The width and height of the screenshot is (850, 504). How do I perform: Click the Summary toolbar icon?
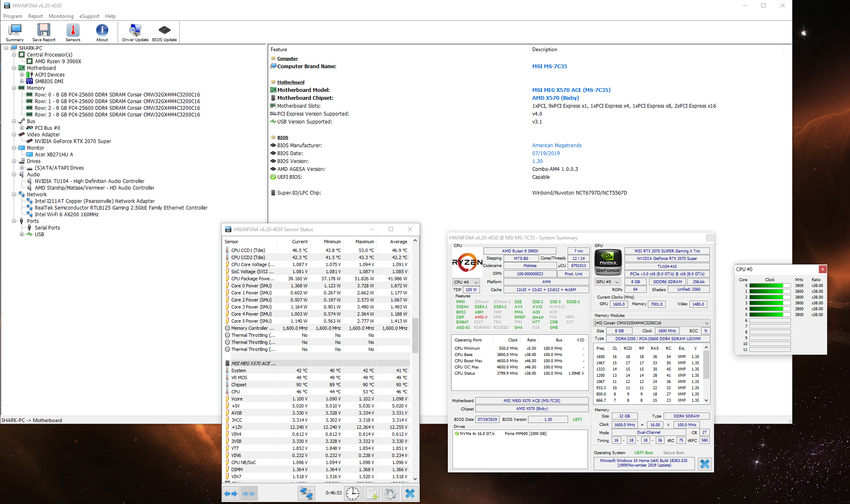[15, 32]
